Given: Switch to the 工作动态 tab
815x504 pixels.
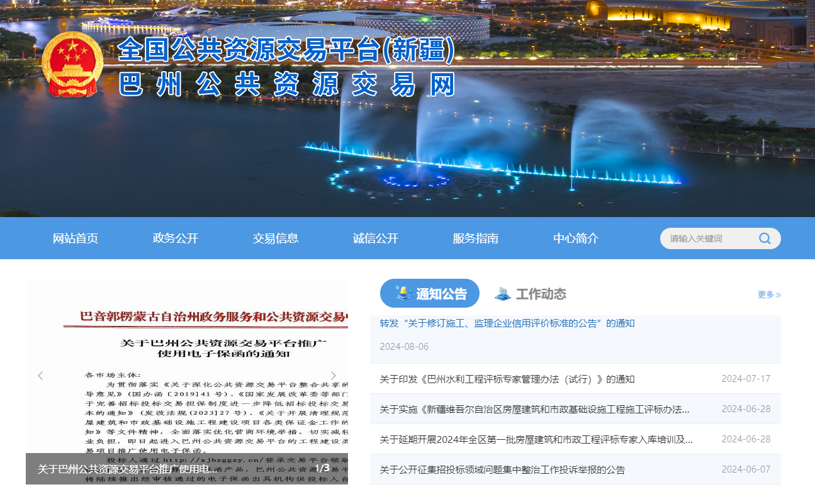Looking at the screenshot, I should pyautogui.click(x=539, y=293).
